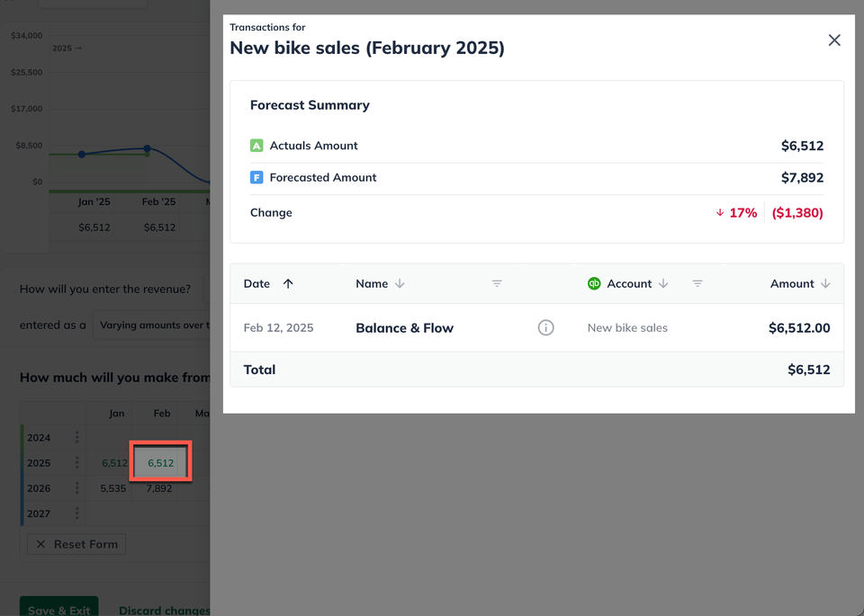The width and height of the screenshot is (864, 616).
Task: Click the Date column header
Action: click(x=256, y=283)
